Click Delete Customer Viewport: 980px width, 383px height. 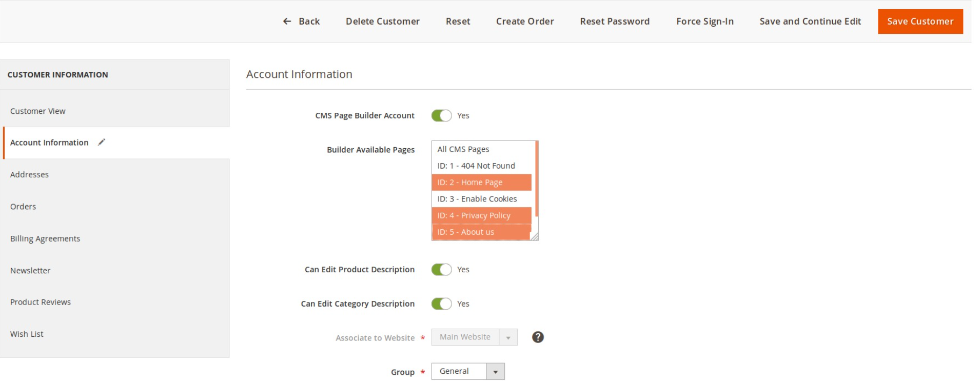(x=382, y=21)
